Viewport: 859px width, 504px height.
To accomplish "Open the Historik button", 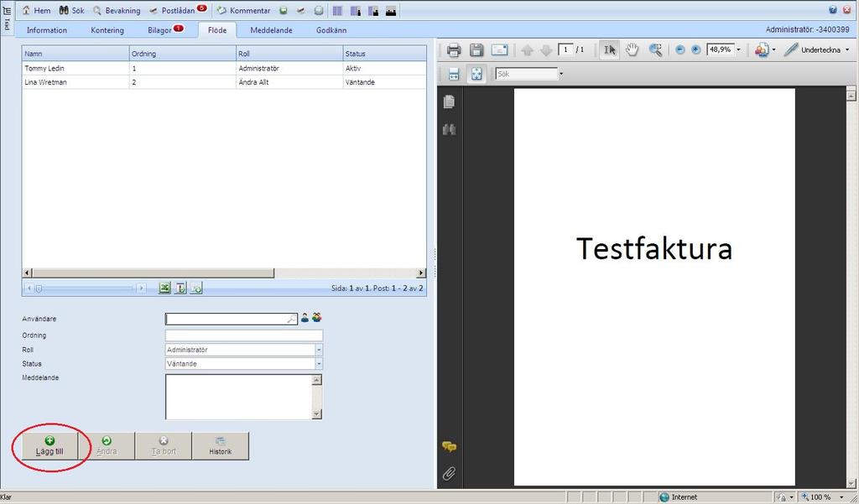I will pyautogui.click(x=221, y=446).
